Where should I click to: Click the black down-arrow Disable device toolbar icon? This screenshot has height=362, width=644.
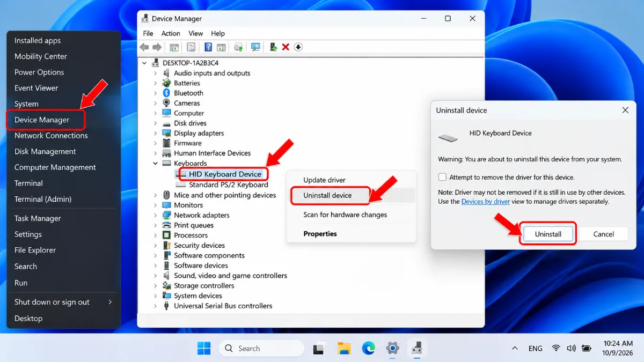pyautogui.click(x=298, y=47)
